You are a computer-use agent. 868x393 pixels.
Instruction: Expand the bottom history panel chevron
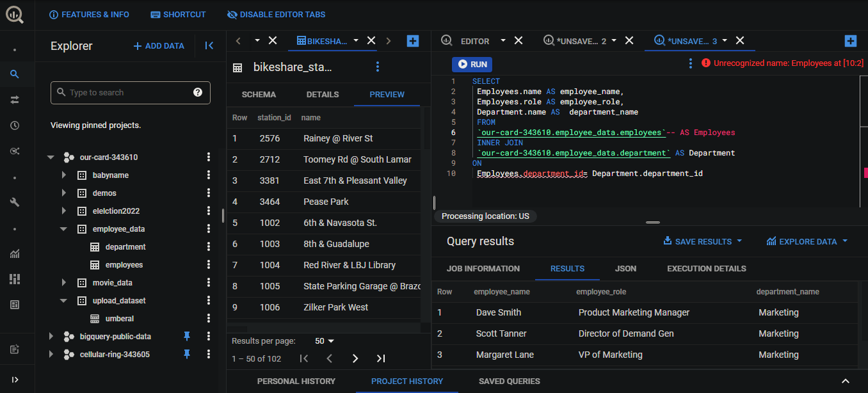click(x=846, y=381)
